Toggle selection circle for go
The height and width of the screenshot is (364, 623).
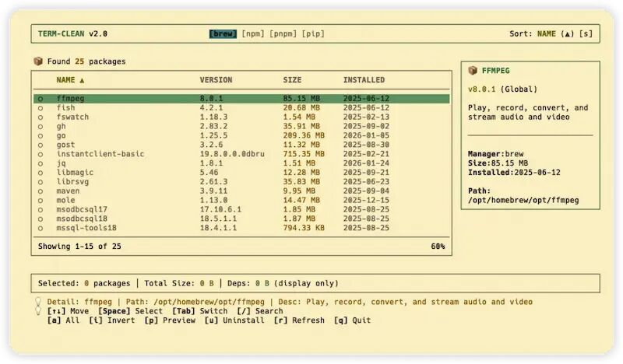click(x=40, y=136)
